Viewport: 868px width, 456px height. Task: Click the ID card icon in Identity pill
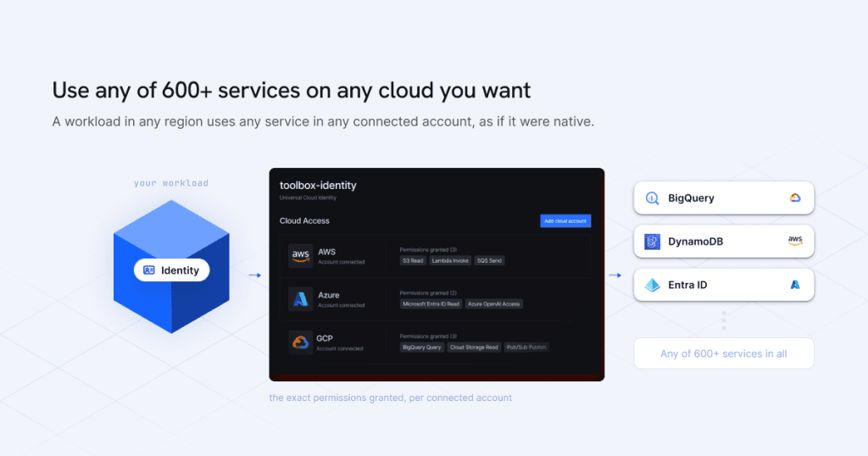click(x=149, y=270)
